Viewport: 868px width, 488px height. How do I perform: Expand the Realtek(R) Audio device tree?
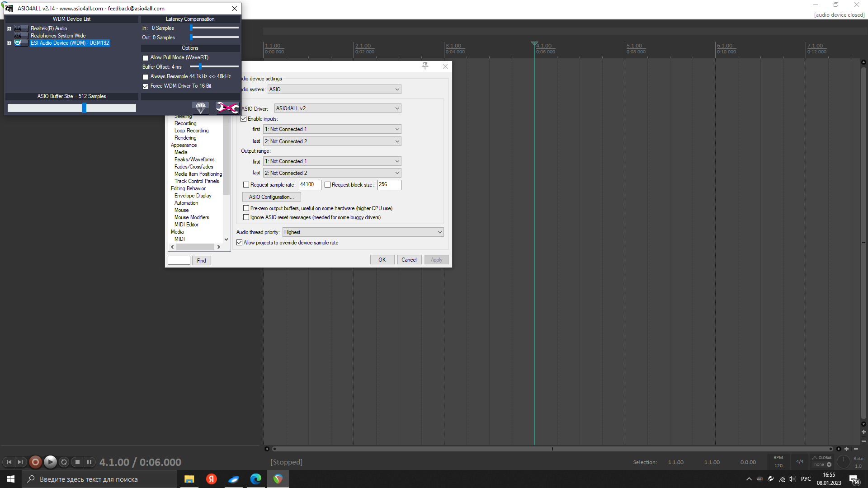[9, 28]
